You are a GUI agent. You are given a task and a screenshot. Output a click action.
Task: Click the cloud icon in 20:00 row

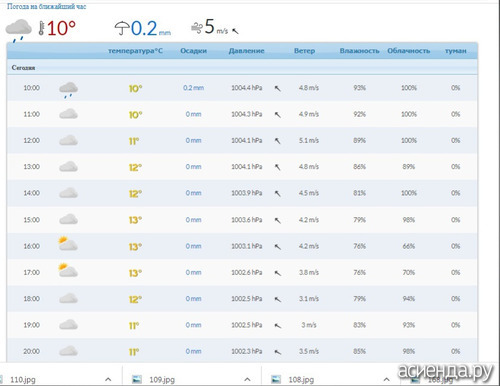coord(68,351)
